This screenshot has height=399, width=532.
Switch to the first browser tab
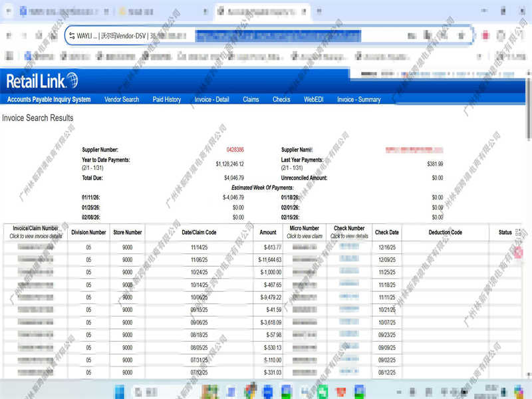65,12
